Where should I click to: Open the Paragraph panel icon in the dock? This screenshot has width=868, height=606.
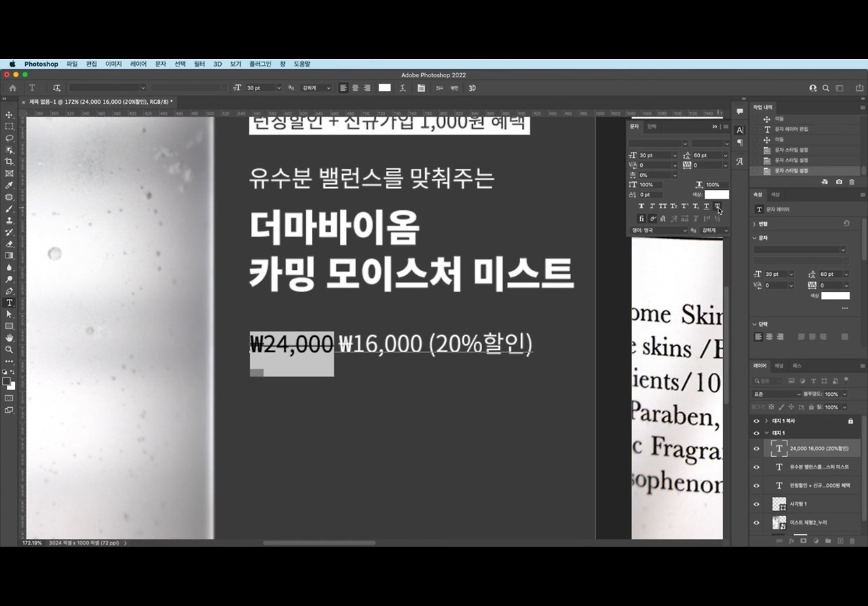[740, 143]
